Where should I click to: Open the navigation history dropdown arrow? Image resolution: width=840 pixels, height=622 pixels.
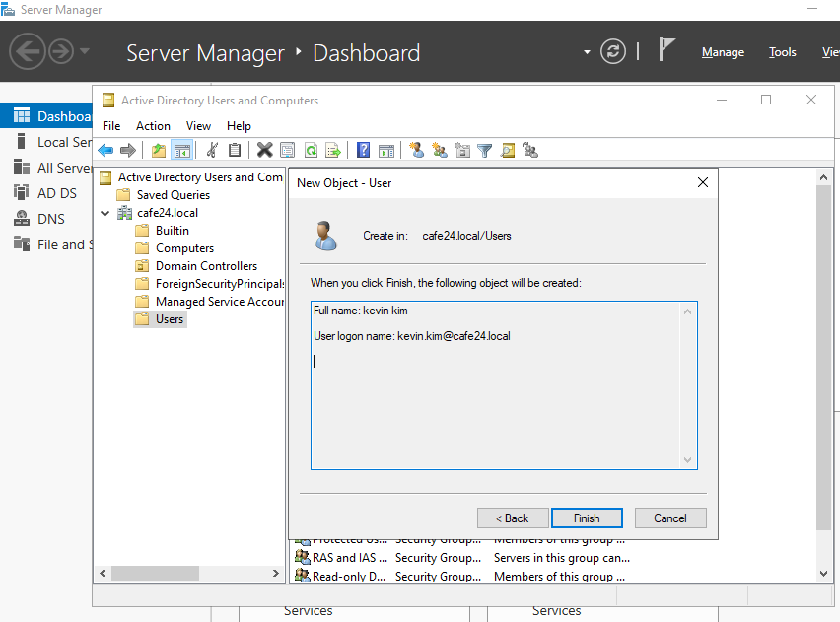click(x=85, y=51)
